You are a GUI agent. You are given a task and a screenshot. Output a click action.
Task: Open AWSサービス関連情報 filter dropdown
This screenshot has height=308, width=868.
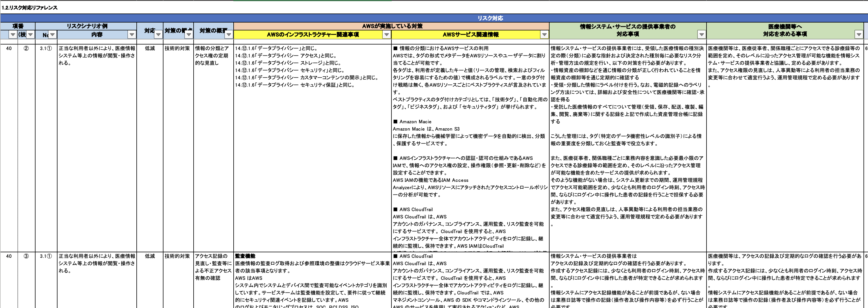(544, 35)
